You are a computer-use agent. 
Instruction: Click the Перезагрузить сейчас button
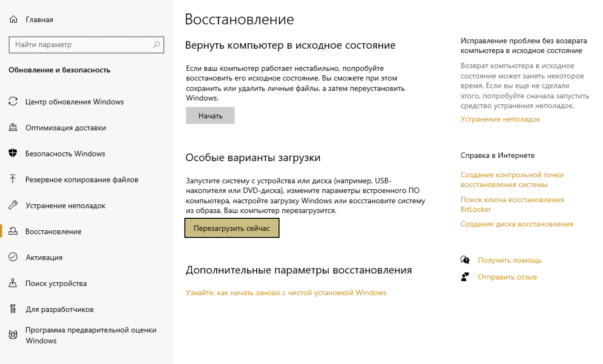point(232,228)
